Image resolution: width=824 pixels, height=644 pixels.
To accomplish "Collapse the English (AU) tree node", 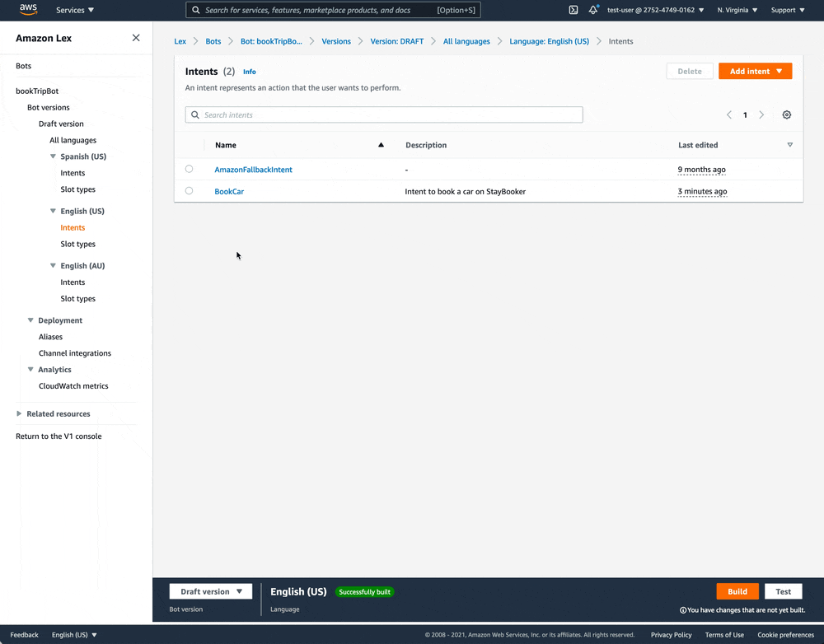I will [53, 265].
